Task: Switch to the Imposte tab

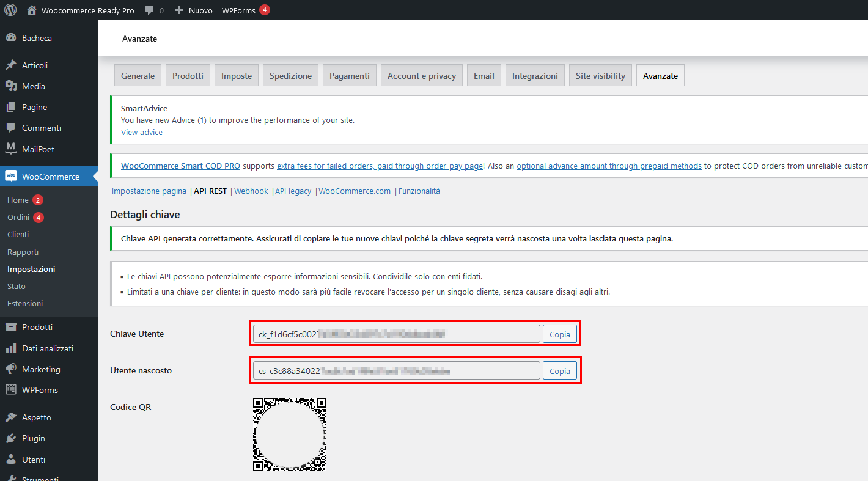Action: [237, 76]
